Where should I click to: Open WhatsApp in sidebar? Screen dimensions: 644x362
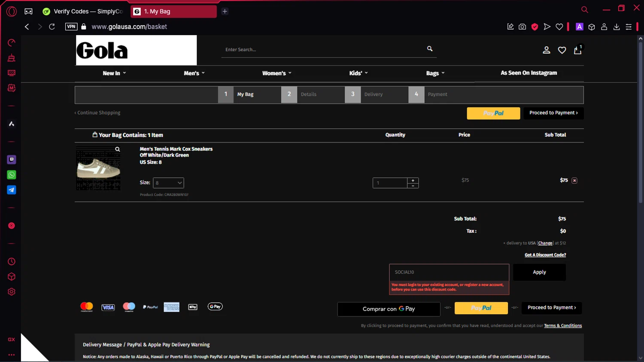pos(12,175)
